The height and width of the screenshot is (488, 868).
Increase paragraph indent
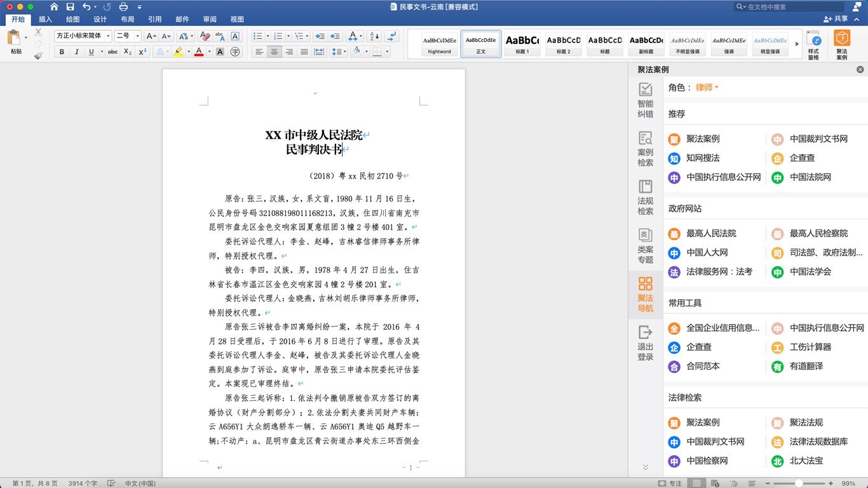coord(335,36)
